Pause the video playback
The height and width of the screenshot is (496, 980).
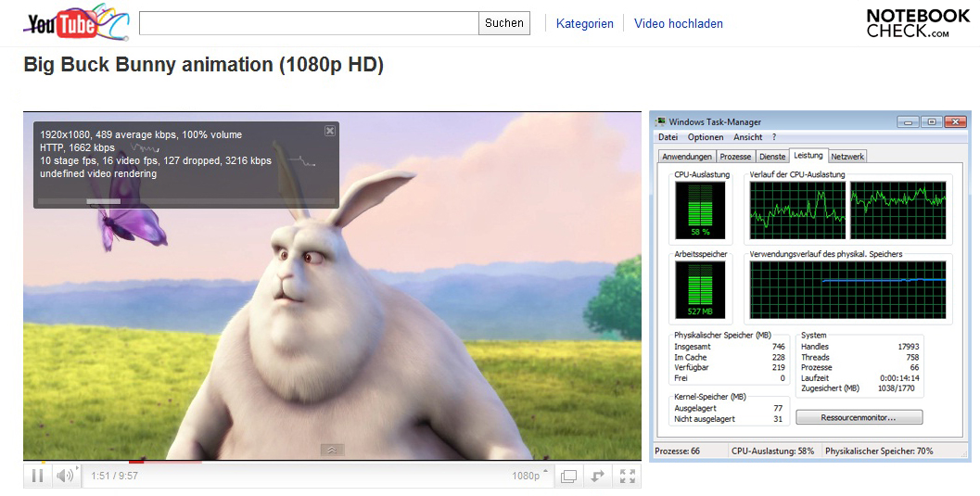coord(37,476)
